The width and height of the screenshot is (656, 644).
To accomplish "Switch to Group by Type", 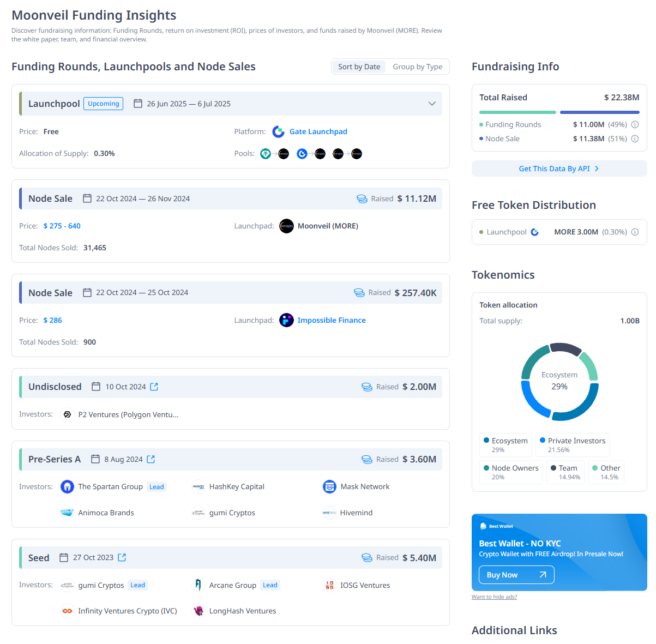I will (x=418, y=67).
